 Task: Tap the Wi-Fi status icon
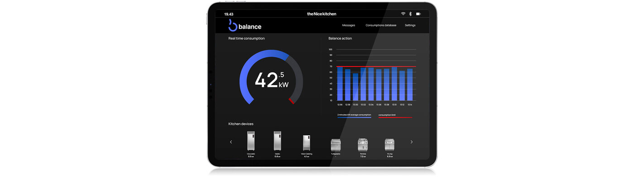click(403, 14)
